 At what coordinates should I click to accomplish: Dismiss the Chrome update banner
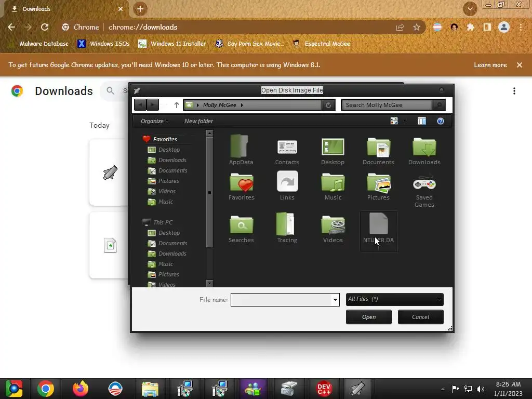tap(520, 65)
